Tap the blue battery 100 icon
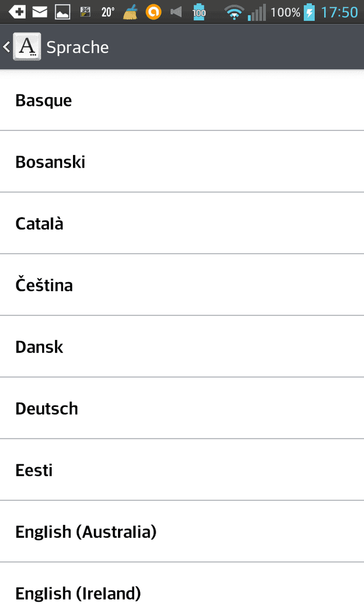The height and width of the screenshot is (607, 364). (x=199, y=12)
